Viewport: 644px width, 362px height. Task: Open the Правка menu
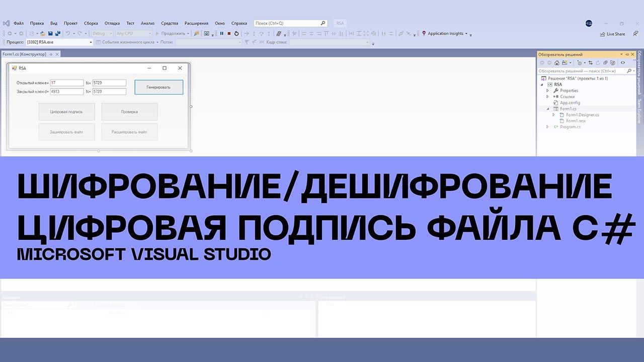37,23
